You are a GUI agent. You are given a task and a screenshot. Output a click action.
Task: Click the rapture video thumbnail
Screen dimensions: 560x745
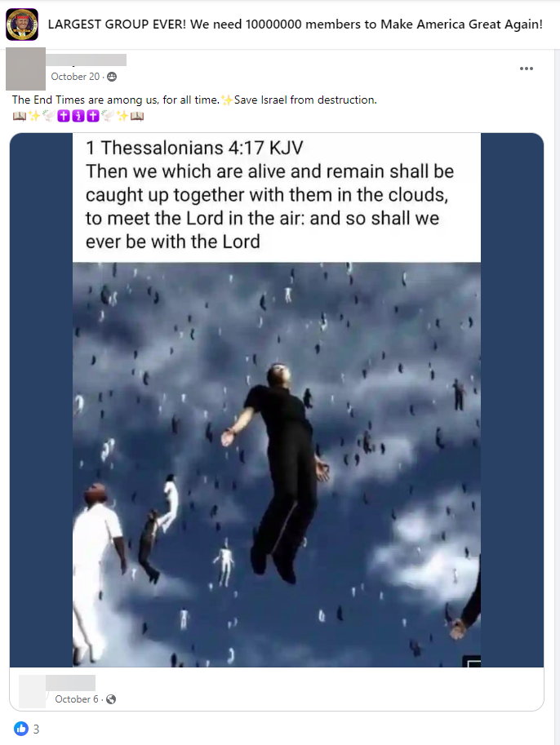click(x=277, y=457)
